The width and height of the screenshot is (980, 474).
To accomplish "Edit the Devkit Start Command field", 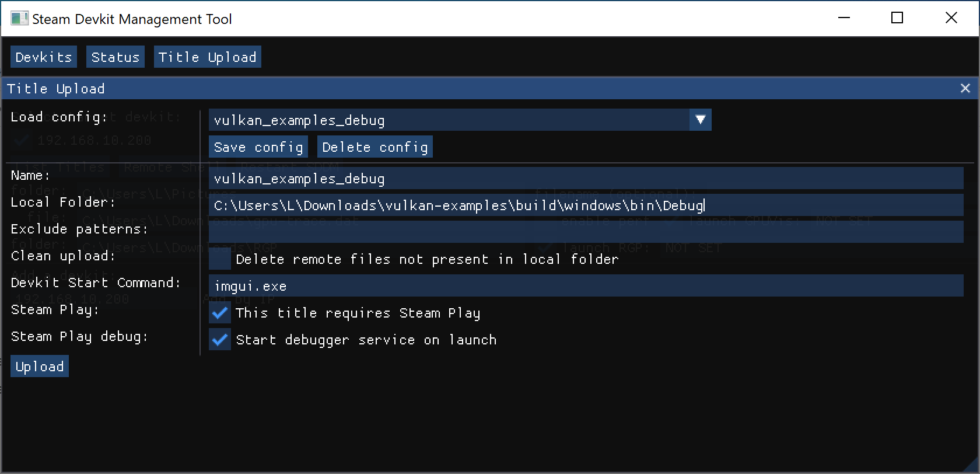I will (586, 286).
